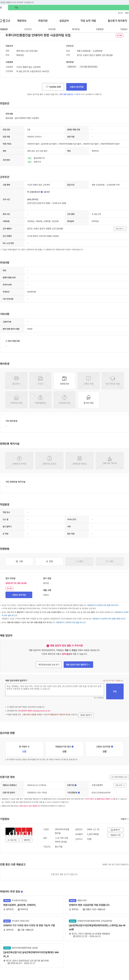Click the 열람제한 button
The height and width of the screenshot is (980, 129).
coord(26,840)
